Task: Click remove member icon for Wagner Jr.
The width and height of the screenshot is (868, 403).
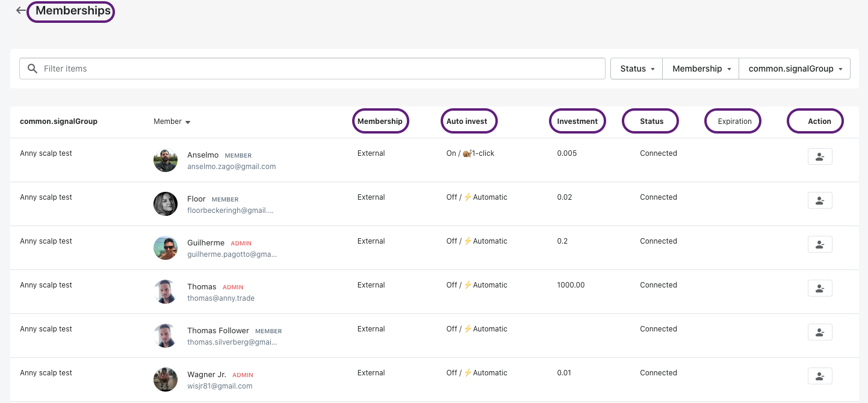Action: point(819,376)
